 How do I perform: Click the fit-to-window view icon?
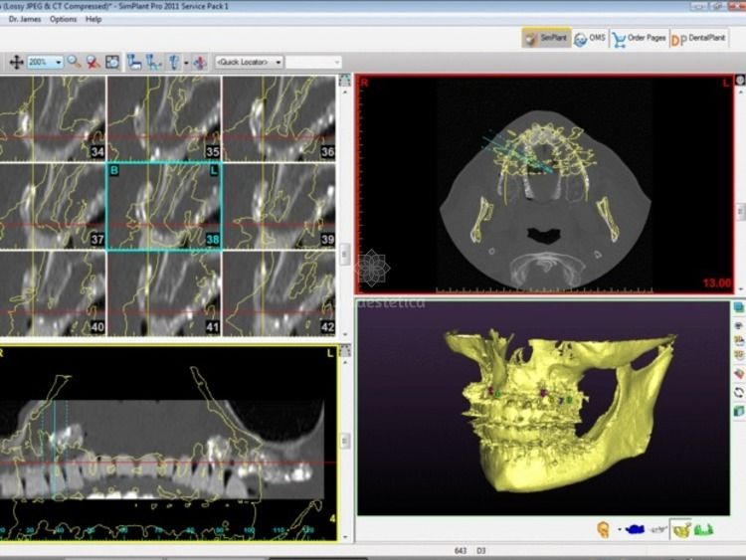click(112, 62)
